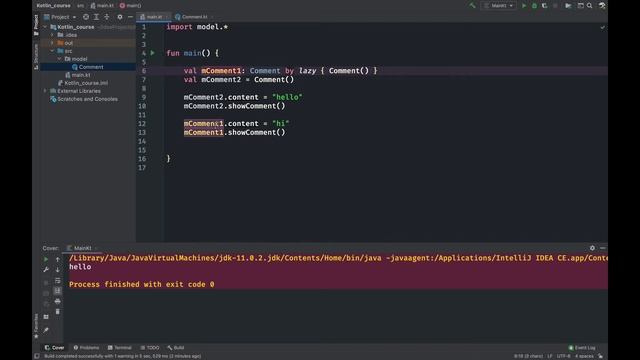Viewport: 640px width, 360px height.
Task: Click the tool windows quick-access icon in status bar
Action: pos(37,356)
